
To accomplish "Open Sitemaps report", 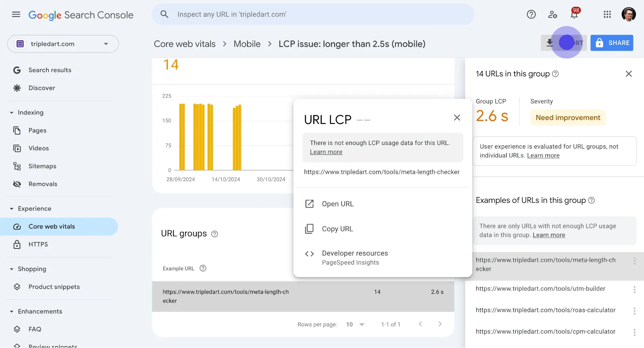I will tap(42, 166).
